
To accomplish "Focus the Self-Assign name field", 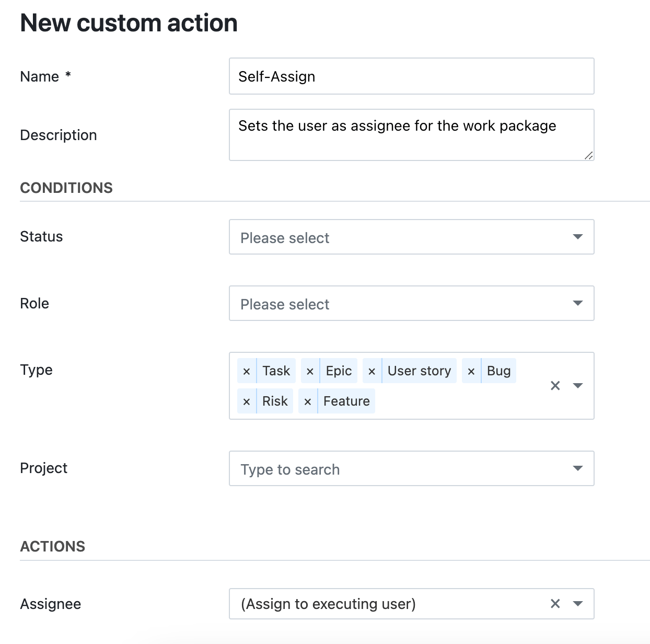I will [x=411, y=76].
